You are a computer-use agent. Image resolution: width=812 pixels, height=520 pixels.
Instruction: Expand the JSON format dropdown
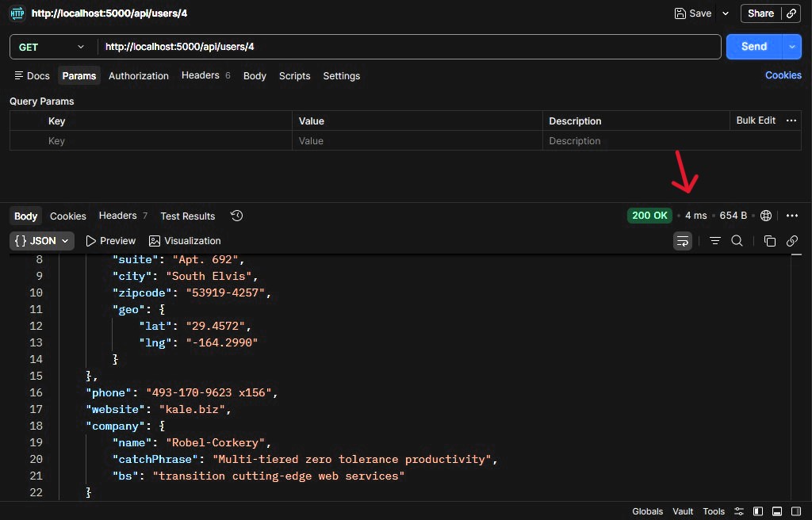pos(43,241)
